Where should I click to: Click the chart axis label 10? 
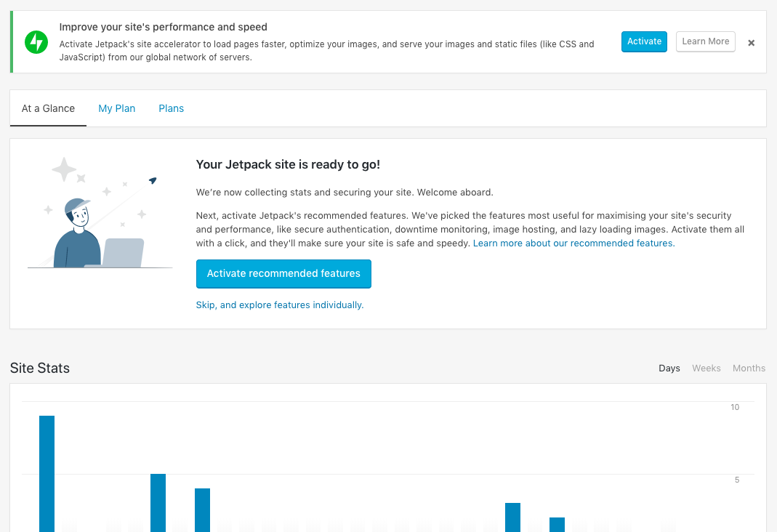[734, 407]
